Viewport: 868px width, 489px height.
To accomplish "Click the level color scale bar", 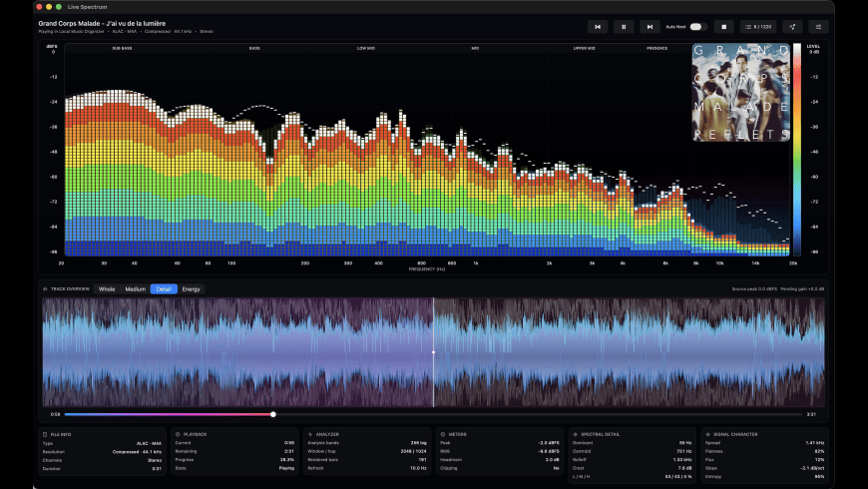I will point(796,150).
